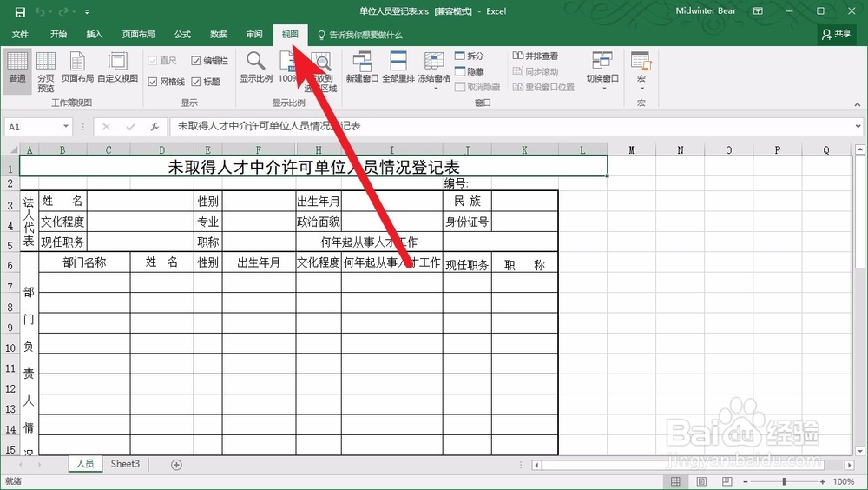Image resolution: width=868 pixels, height=490 pixels.
Task: Open Switch Windows (切换窗口) dropdown
Action: tap(602, 71)
